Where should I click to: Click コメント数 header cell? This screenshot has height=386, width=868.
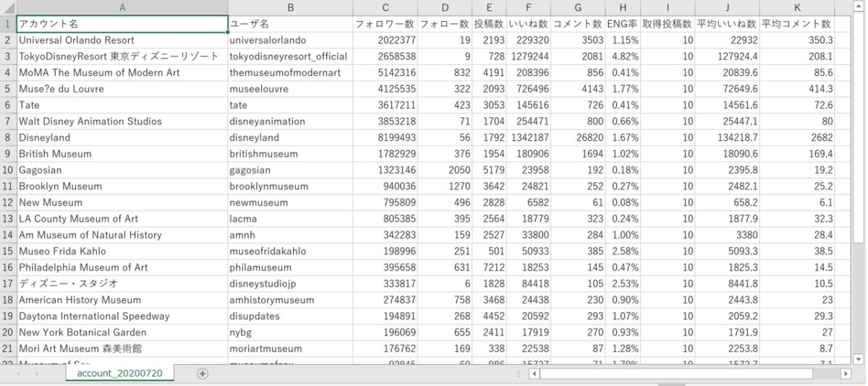[578, 24]
